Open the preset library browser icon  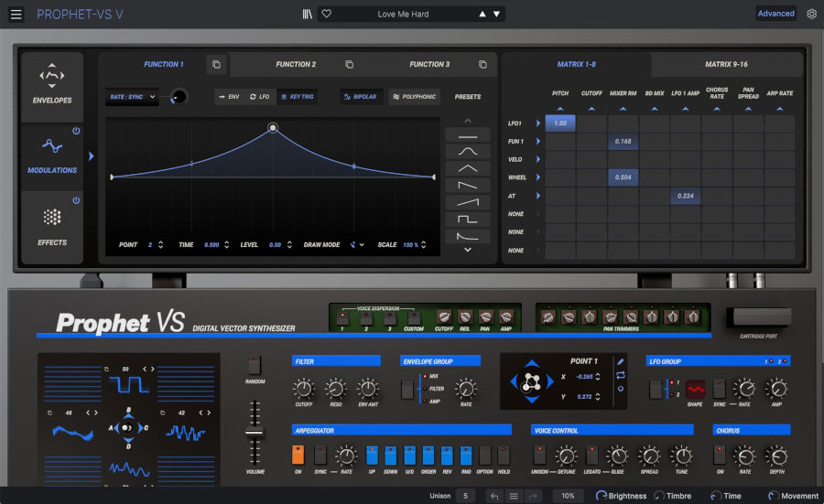(x=307, y=14)
